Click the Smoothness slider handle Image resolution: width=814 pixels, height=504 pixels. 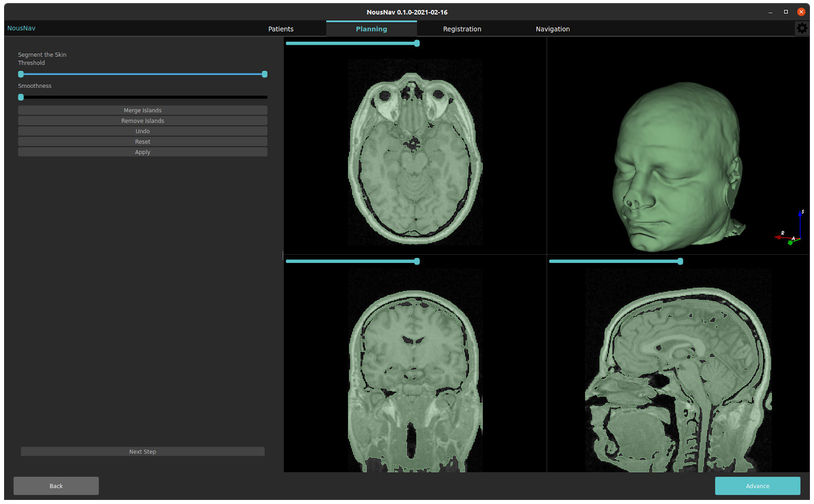pos(20,97)
